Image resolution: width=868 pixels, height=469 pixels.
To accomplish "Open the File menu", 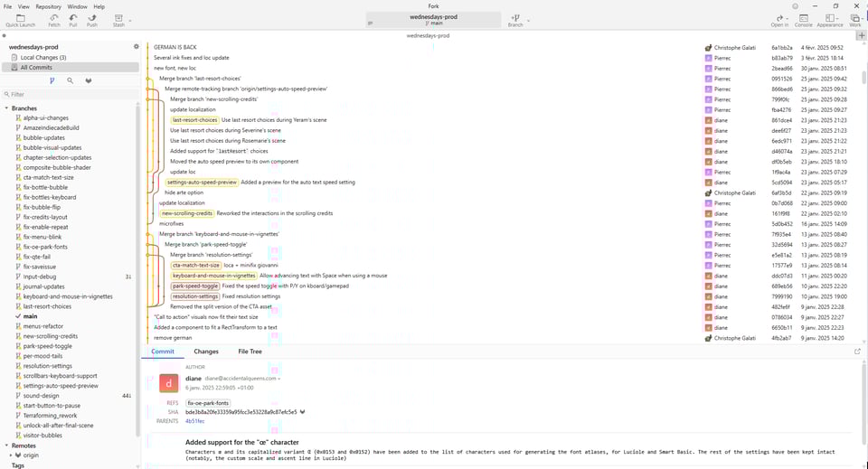I will point(8,6).
